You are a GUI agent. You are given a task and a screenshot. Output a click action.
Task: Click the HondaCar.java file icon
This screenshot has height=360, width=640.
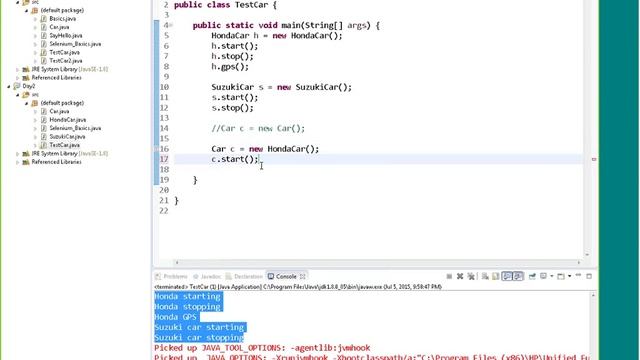point(44,120)
